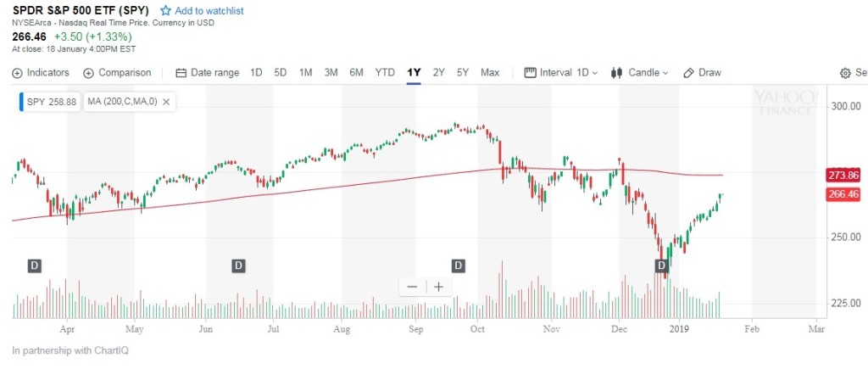Click the dividend D marker near December
This screenshot has width=868, height=369.
[x=662, y=266]
